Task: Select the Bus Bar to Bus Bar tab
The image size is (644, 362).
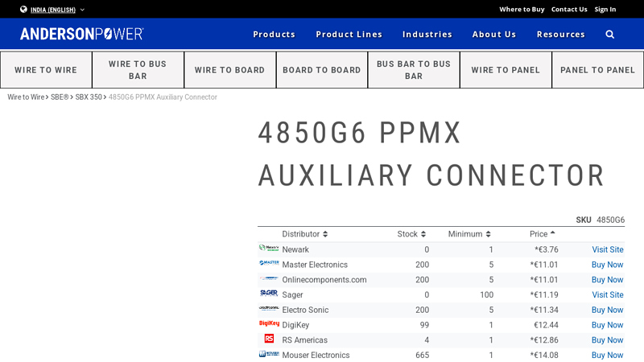Action: pos(414,70)
